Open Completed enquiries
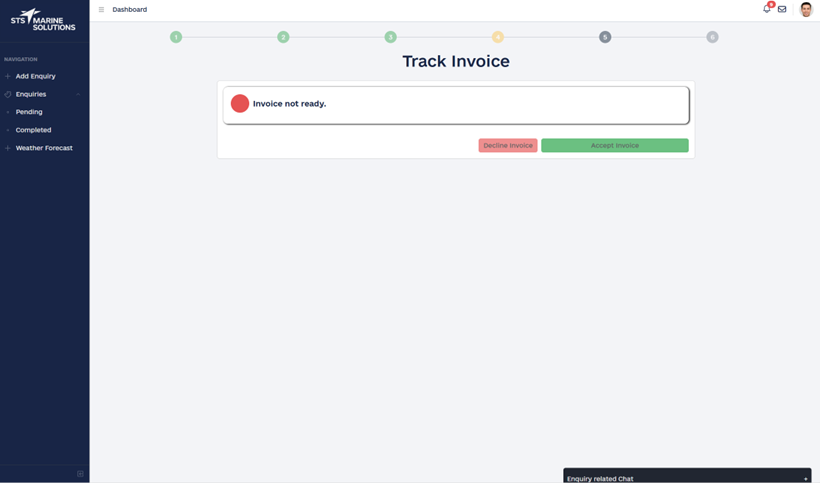The image size is (820, 483). coord(33,130)
